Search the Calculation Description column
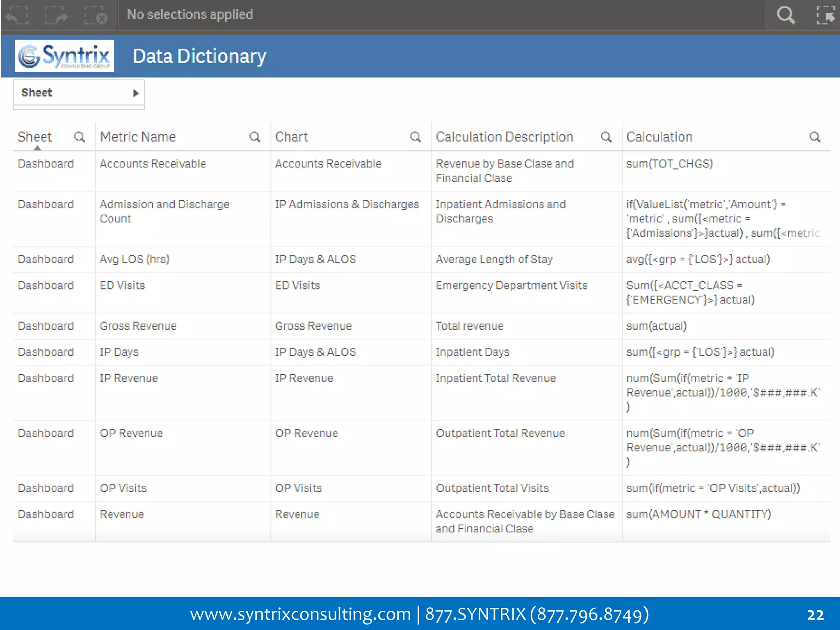Viewport: 840px width, 630px height. 606,137
